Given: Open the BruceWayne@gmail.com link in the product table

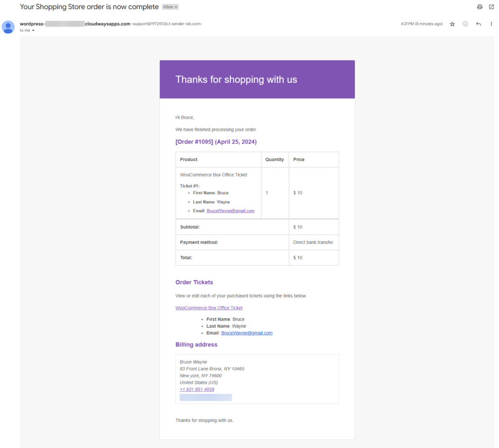Looking at the screenshot, I should click(x=230, y=211).
